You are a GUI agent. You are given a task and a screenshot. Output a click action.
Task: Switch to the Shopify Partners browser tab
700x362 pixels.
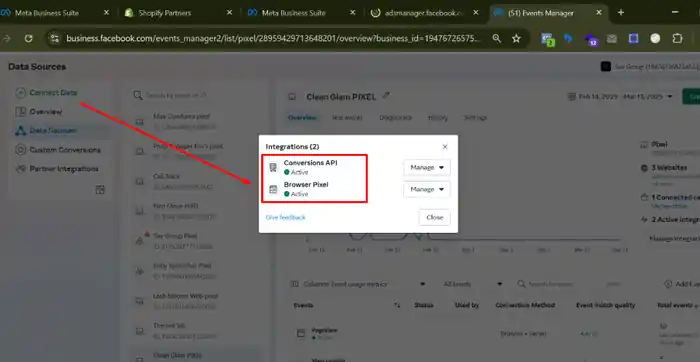tap(179, 12)
